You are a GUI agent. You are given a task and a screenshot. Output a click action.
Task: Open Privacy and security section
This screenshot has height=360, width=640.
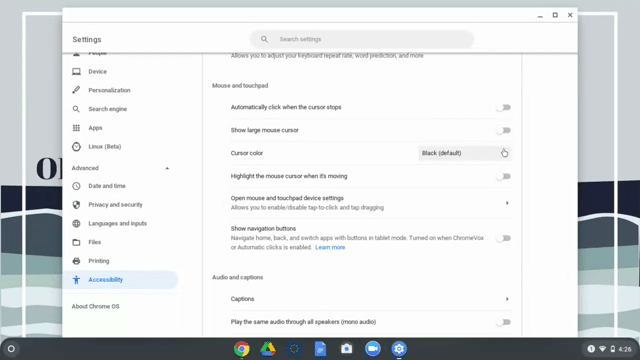pyautogui.click(x=116, y=204)
